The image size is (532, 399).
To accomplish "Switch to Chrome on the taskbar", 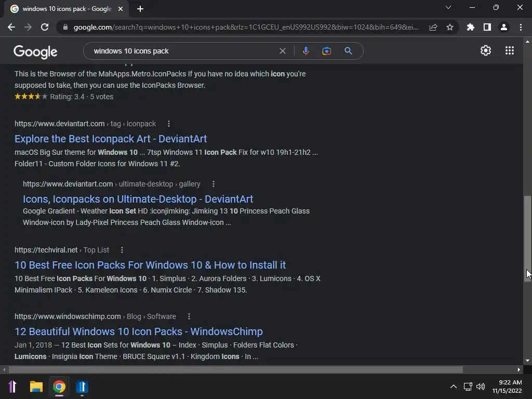I will click(x=59, y=387).
